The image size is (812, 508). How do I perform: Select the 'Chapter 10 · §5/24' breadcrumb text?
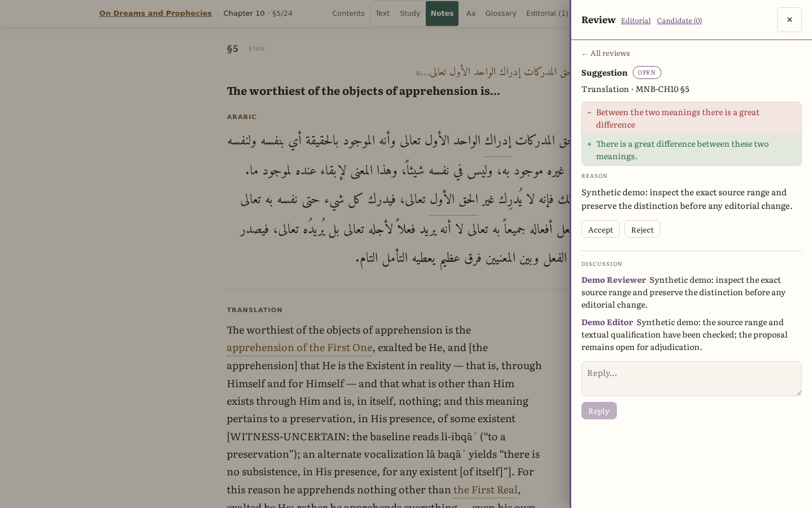pos(258,13)
